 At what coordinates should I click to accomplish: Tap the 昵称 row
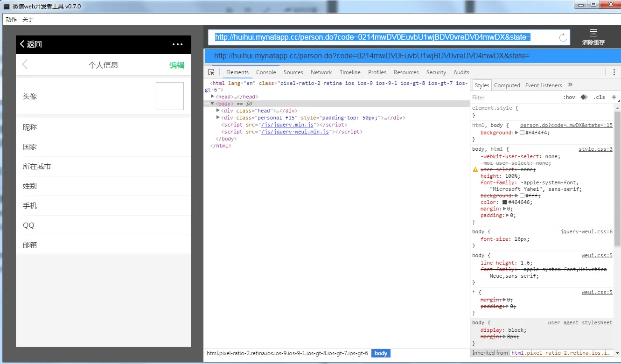(x=103, y=127)
